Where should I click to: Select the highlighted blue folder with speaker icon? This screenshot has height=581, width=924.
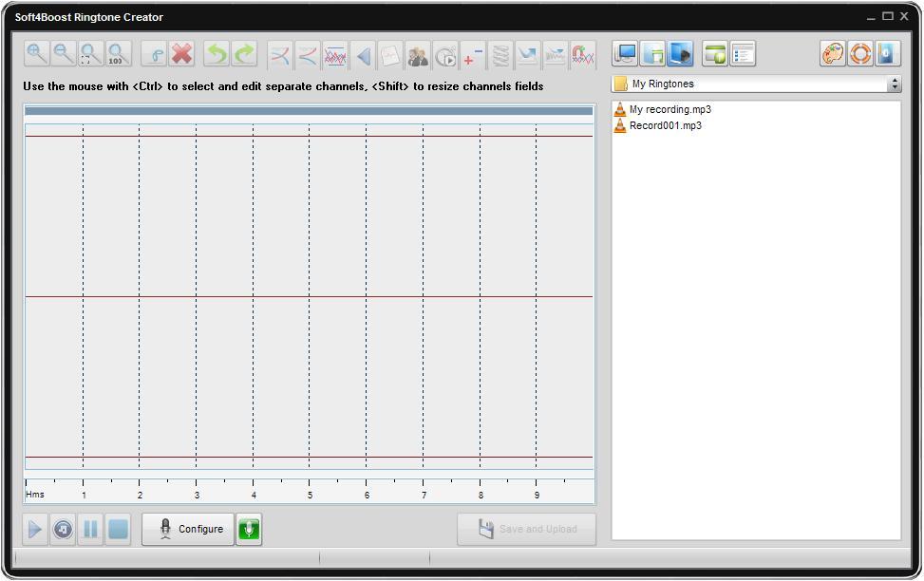coord(680,53)
